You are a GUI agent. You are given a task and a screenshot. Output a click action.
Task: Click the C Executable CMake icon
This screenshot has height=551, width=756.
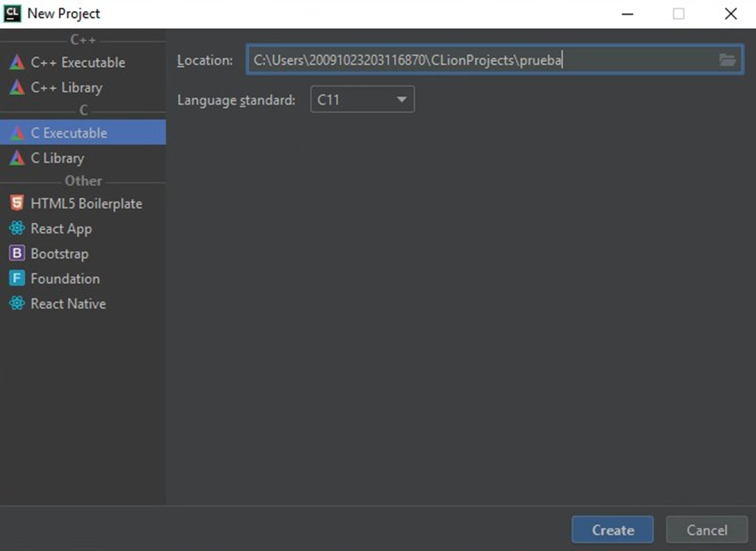[x=17, y=133]
